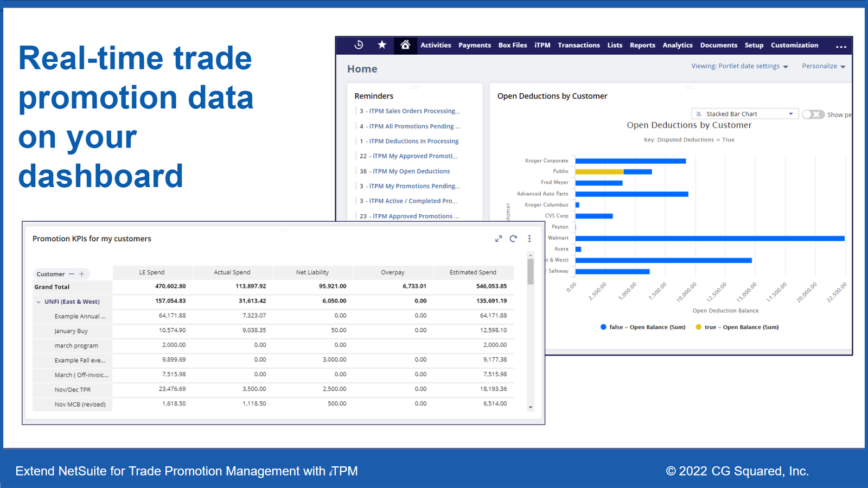Click the false Open Balance blue legend marker
868x488 pixels.
603,327
